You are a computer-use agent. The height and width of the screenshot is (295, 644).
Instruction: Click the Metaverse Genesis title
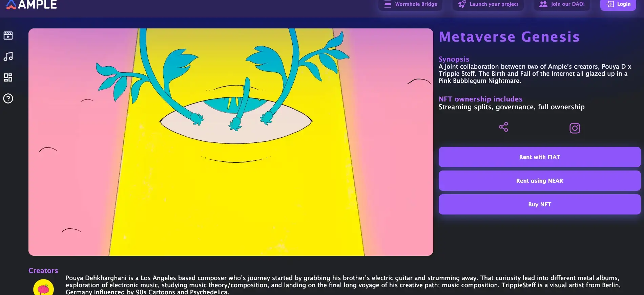click(x=509, y=37)
